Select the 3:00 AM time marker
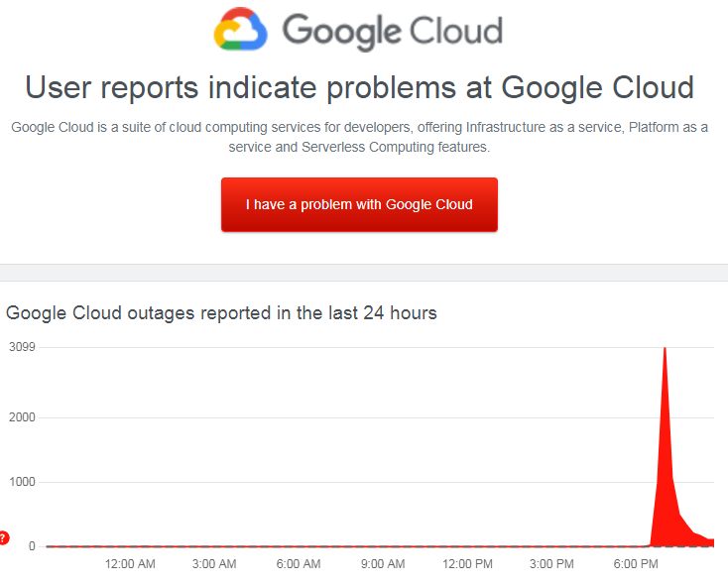The width and height of the screenshot is (728, 585). tap(214, 564)
